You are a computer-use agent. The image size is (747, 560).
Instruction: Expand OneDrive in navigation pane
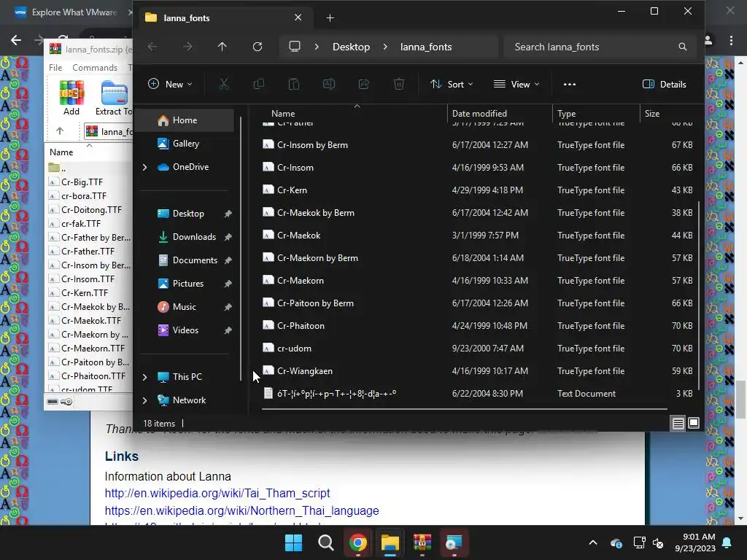click(145, 167)
